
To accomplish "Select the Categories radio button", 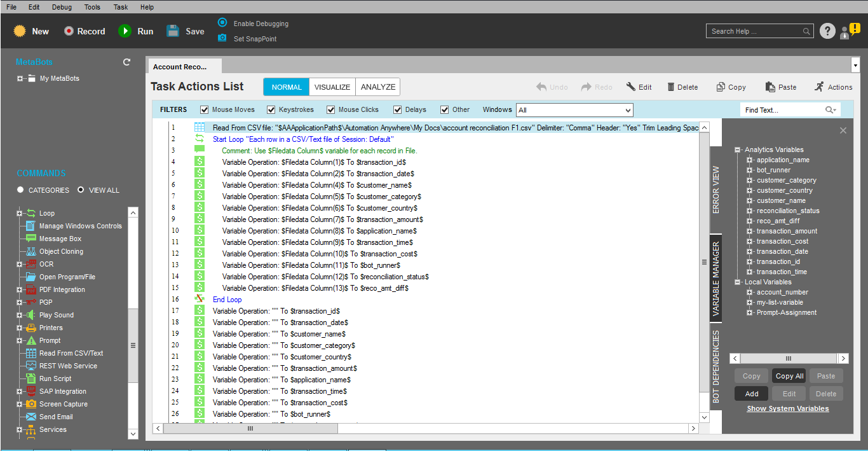I will pyautogui.click(x=21, y=190).
